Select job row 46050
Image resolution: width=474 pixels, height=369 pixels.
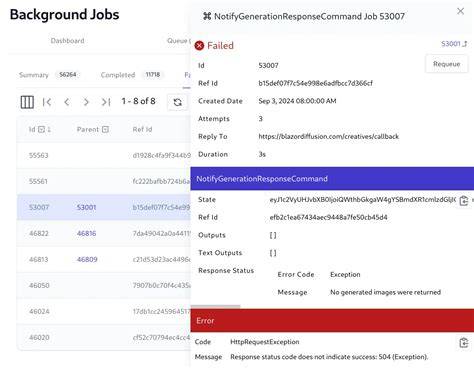click(x=104, y=285)
